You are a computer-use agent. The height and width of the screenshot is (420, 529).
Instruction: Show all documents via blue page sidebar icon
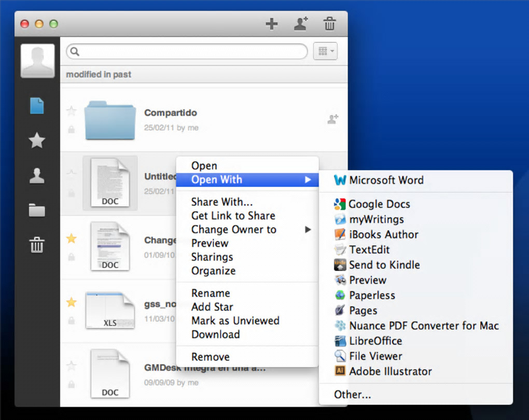point(37,106)
